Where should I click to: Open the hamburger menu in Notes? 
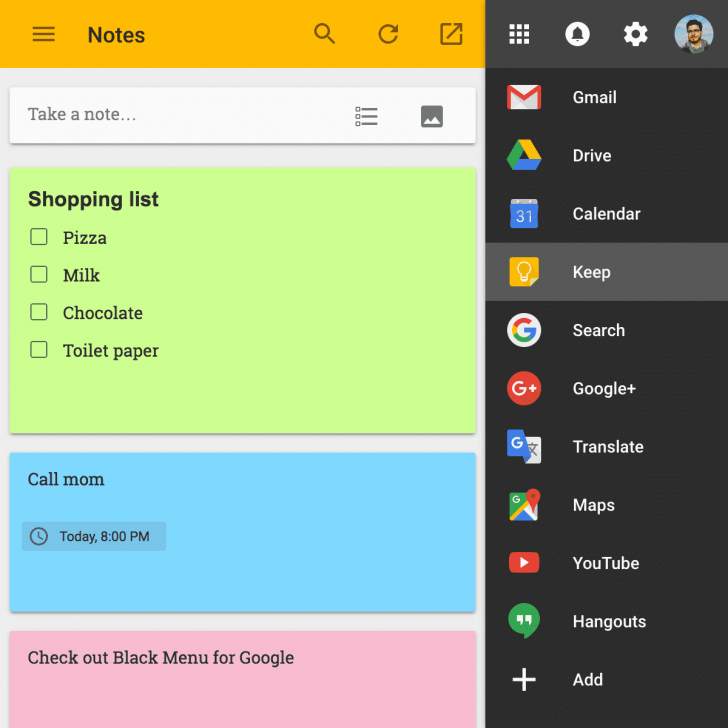[x=44, y=34]
